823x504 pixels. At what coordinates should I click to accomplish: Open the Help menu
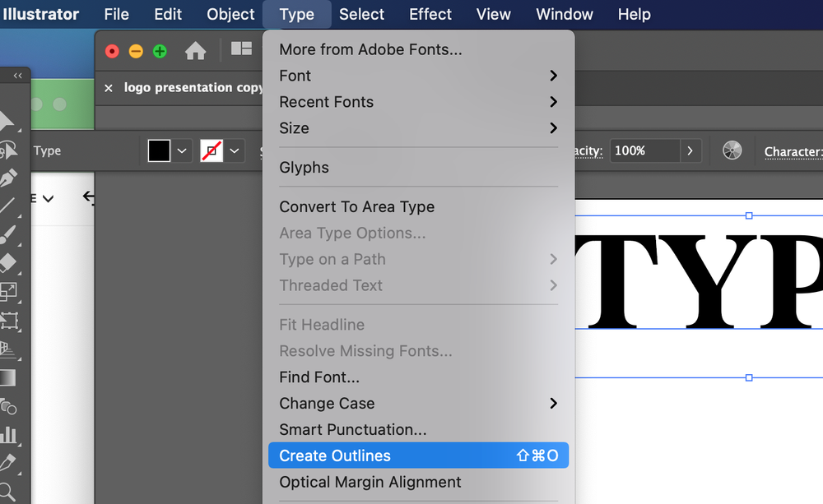coord(634,14)
